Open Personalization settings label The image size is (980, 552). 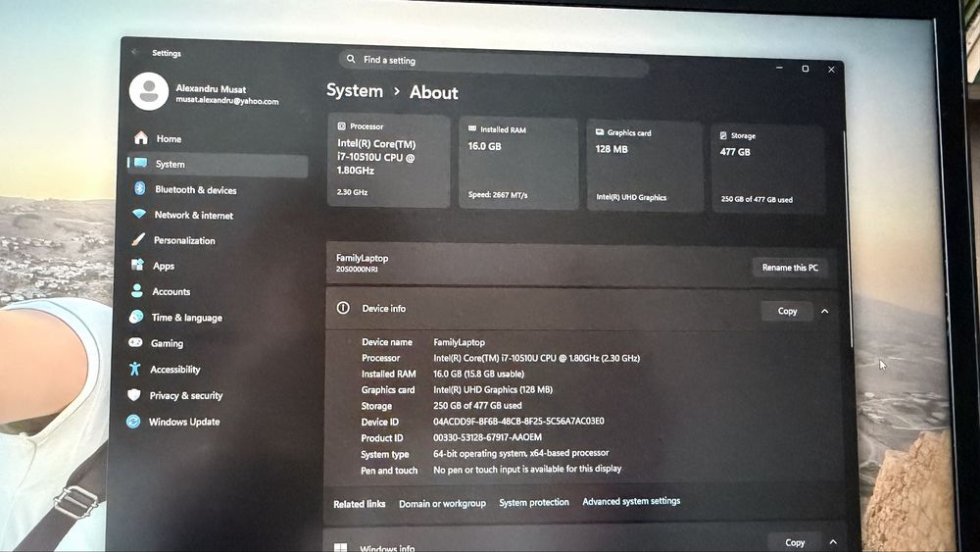tap(184, 240)
